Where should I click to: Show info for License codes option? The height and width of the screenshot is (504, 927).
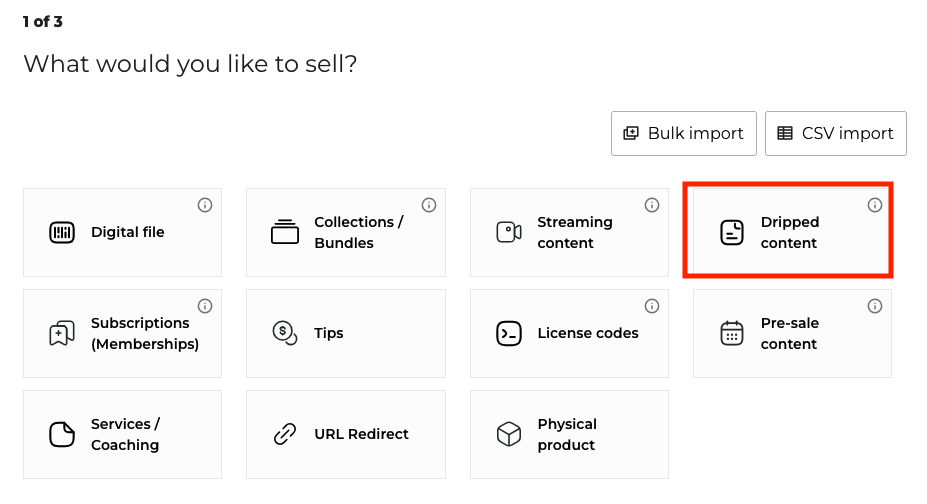click(x=652, y=306)
